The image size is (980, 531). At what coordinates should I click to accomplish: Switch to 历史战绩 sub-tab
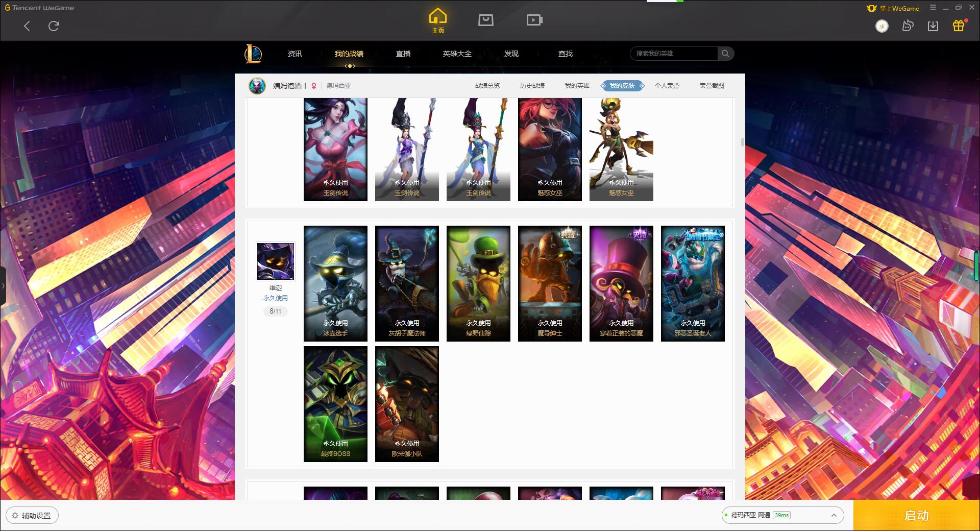click(x=532, y=86)
